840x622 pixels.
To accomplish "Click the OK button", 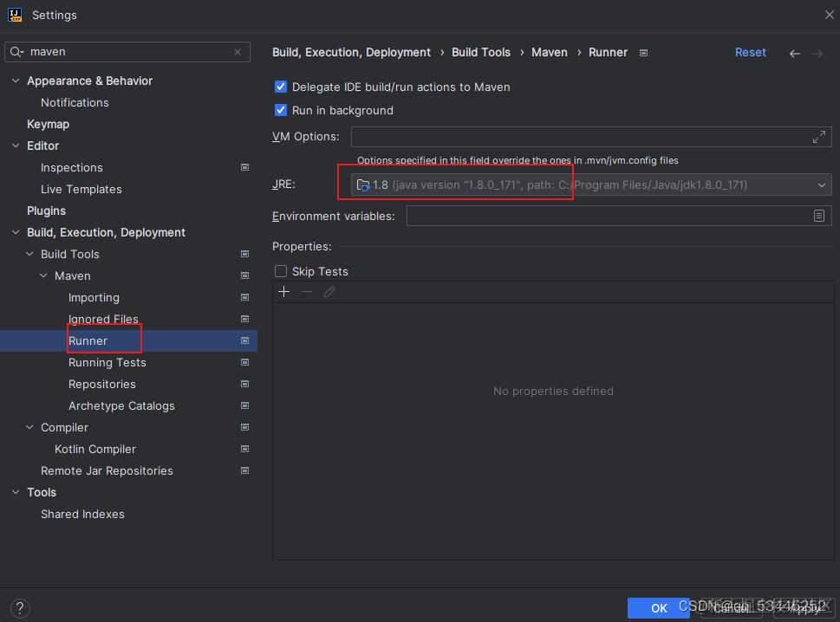I will point(659,608).
